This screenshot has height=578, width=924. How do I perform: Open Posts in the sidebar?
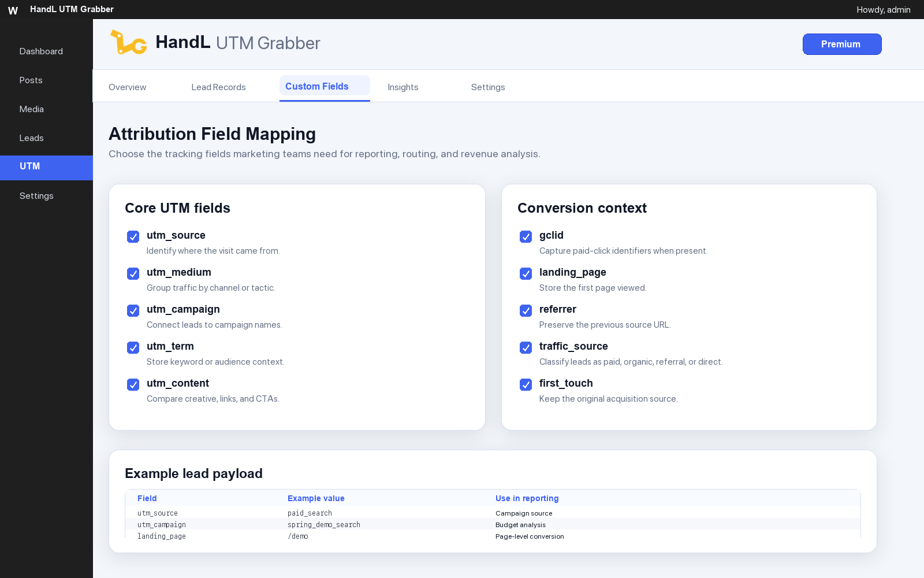31,80
